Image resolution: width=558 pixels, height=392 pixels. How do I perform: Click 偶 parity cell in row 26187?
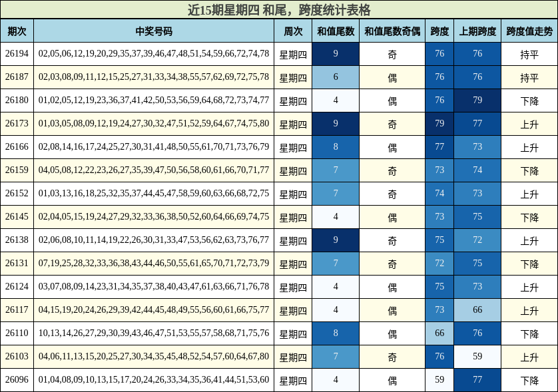click(x=392, y=77)
